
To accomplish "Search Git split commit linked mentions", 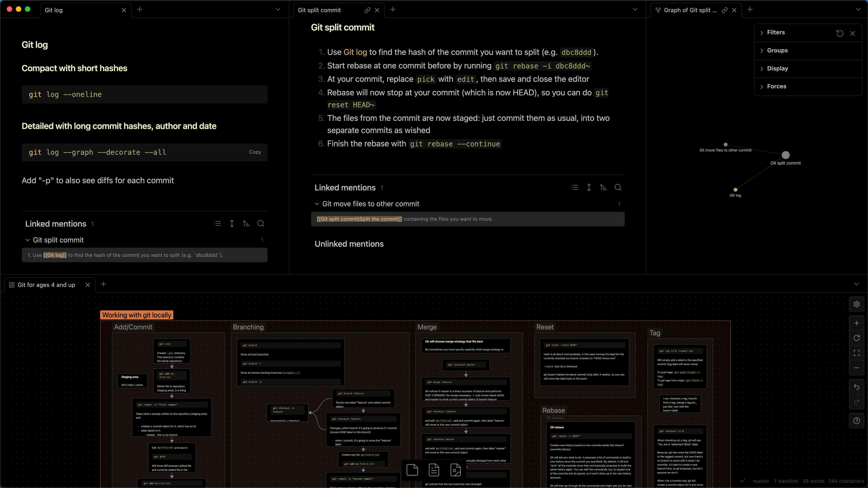I will tap(618, 188).
